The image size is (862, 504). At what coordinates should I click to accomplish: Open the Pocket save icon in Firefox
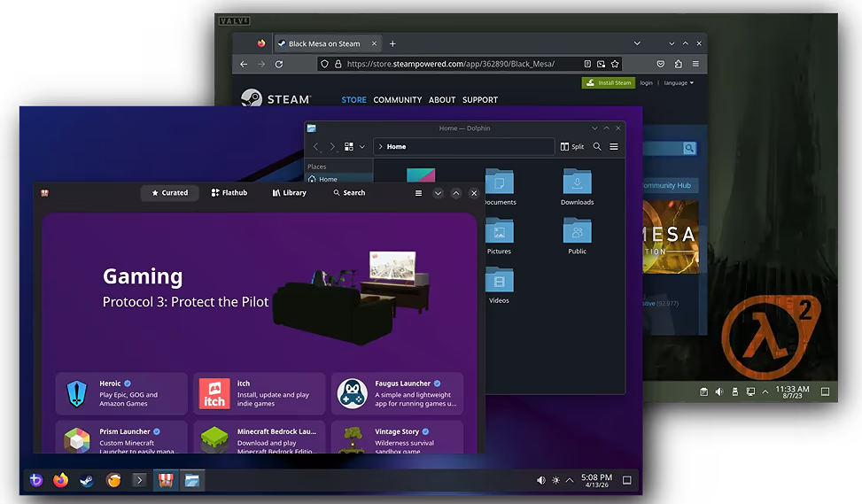coord(661,64)
